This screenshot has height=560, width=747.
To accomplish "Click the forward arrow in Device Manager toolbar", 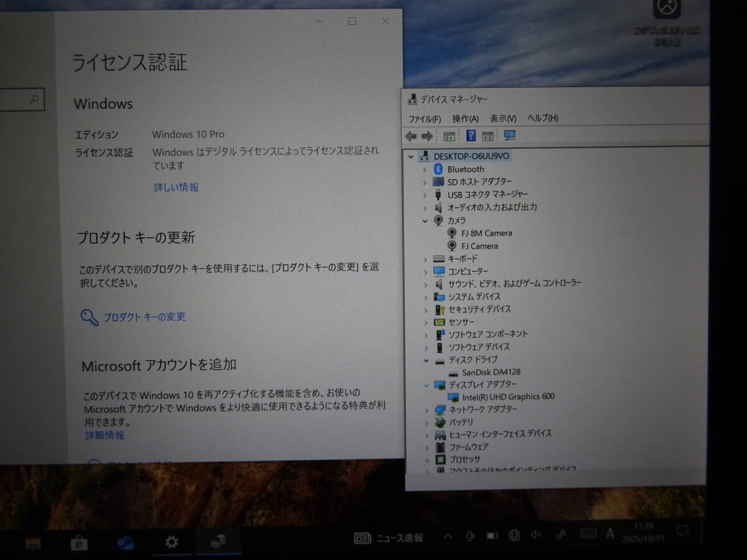I will [x=427, y=136].
